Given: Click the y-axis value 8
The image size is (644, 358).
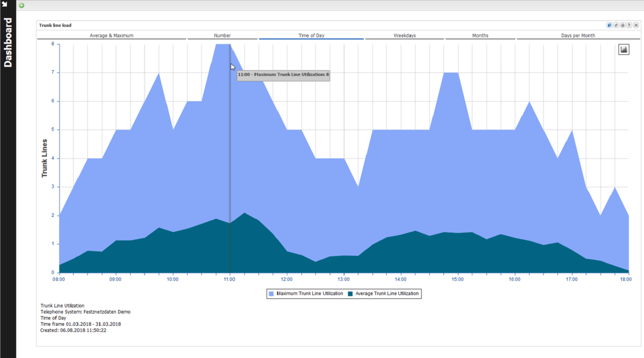Looking at the screenshot, I should click(53, 44).
